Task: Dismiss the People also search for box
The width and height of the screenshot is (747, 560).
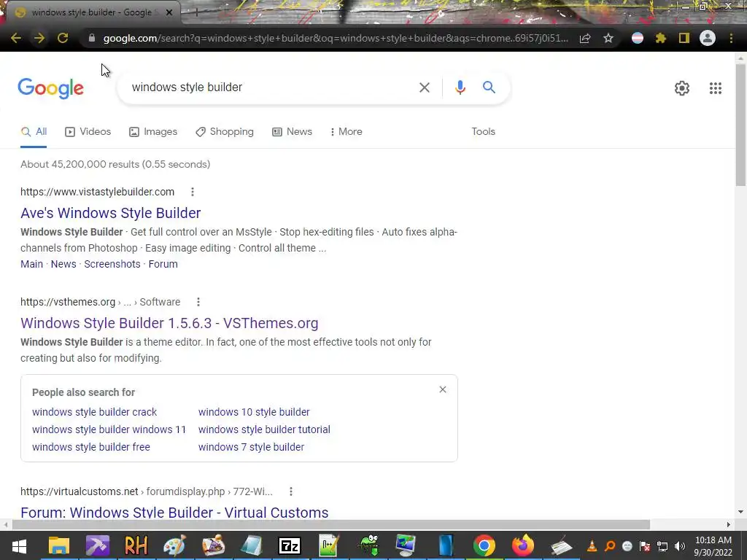Action: tap(443, 389)
